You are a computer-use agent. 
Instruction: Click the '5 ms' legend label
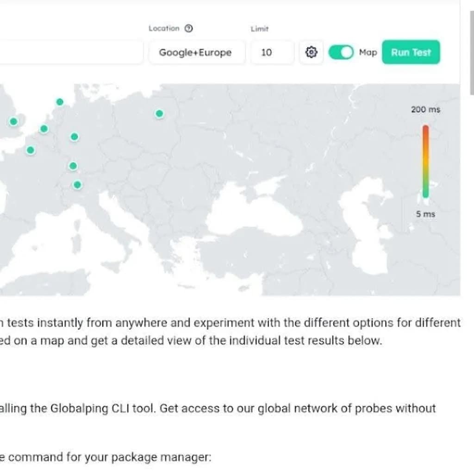pos(425,214)
